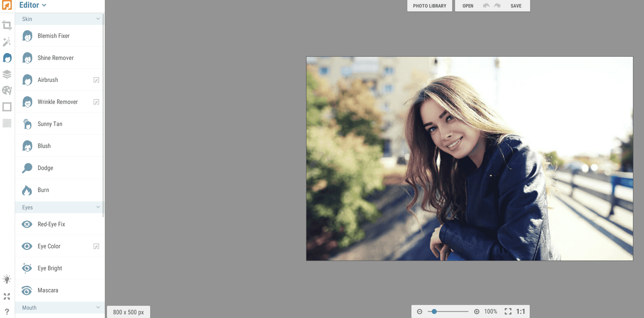This screenshot has height=318, width=644.
Task: Open the Effects magic wand panel
Action: [x=7, y=42]
